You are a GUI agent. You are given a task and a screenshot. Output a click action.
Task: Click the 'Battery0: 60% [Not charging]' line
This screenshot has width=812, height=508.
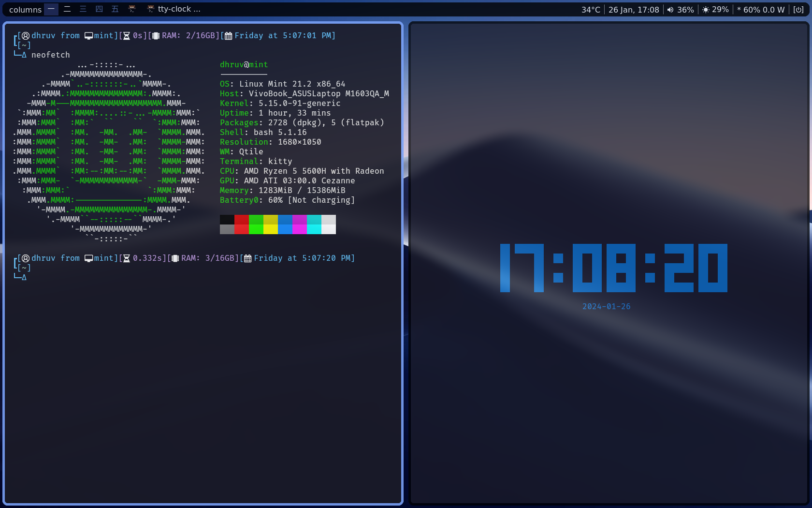click(288, 200)
